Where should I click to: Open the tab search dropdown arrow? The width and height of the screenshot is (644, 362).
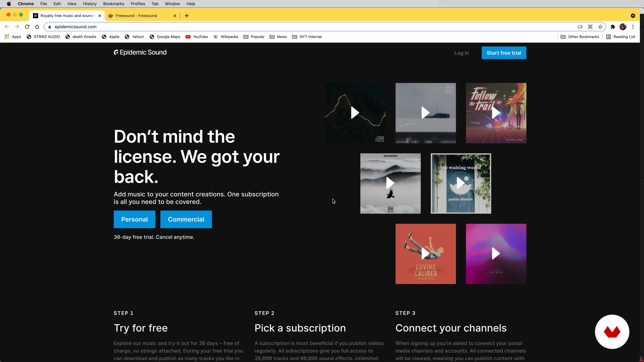633,16
